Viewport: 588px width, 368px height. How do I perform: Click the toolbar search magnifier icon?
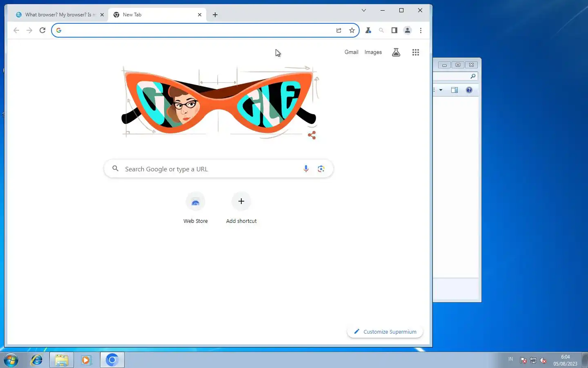(x=381, y=30)
